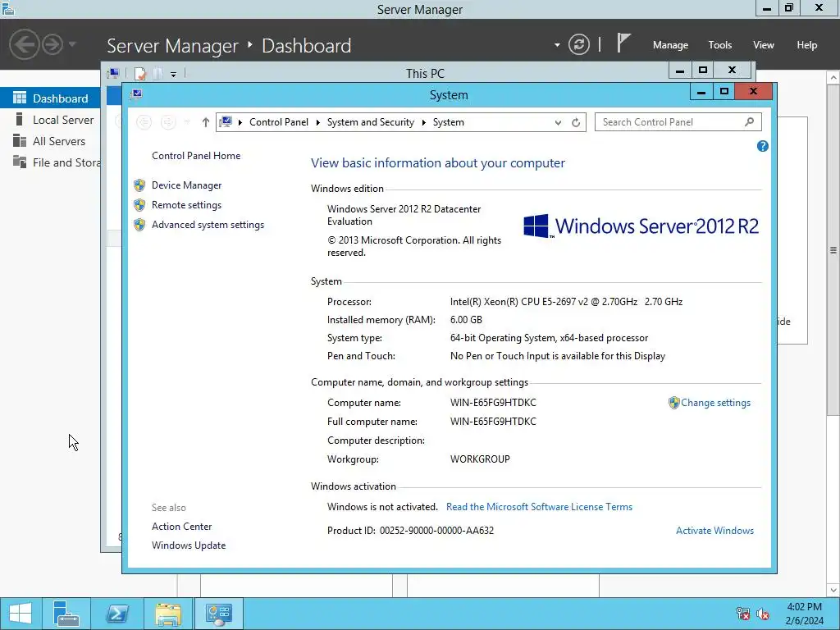The width and height of the screenshot is (840, 630).
Task: Open Device Manager from the left pane
Action: 186,185
